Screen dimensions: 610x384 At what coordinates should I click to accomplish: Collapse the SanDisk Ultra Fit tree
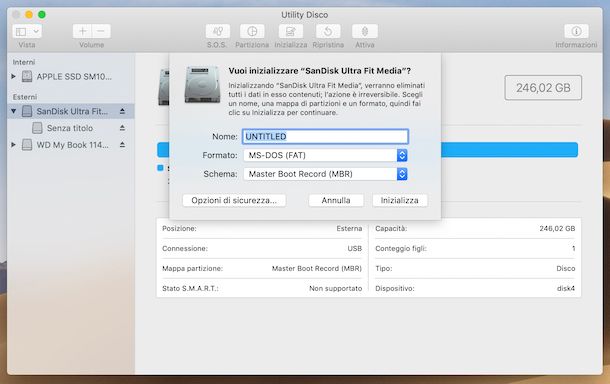(14, 111)
